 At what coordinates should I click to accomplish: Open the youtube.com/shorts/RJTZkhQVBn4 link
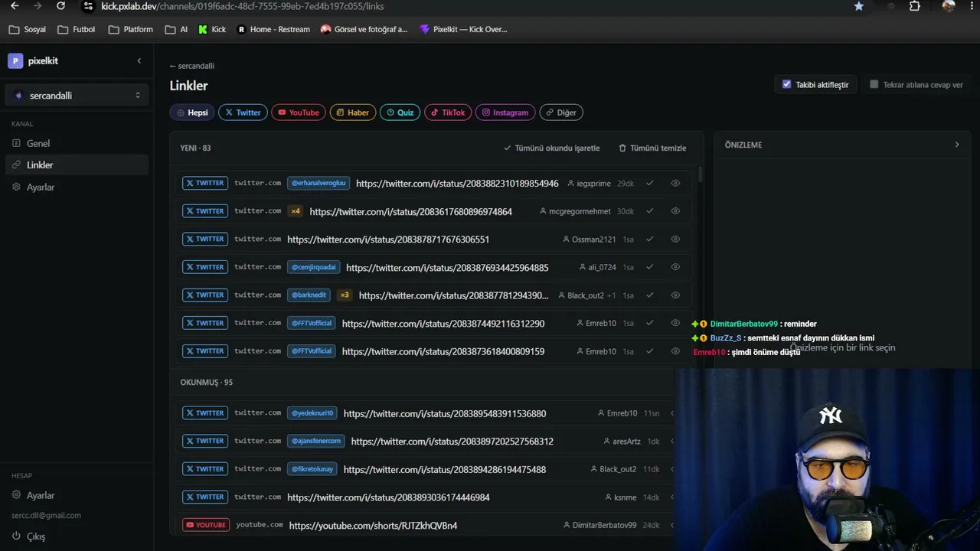coord(373,526)
